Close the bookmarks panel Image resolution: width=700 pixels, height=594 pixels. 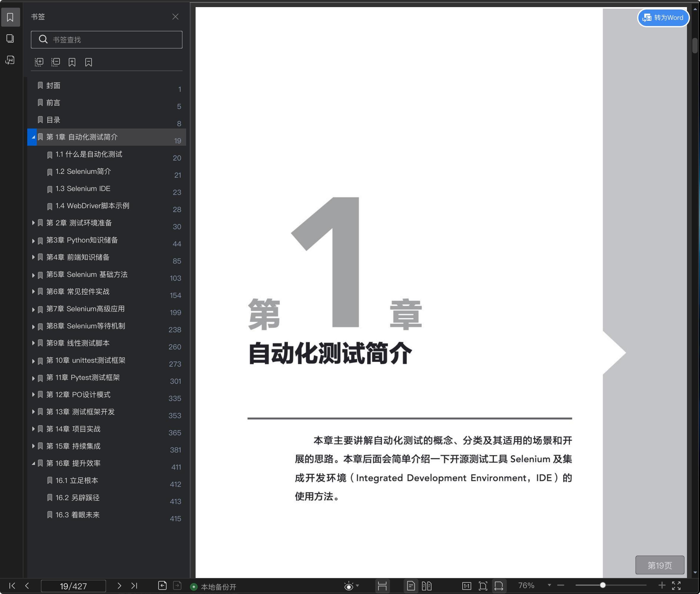(175, 17)
